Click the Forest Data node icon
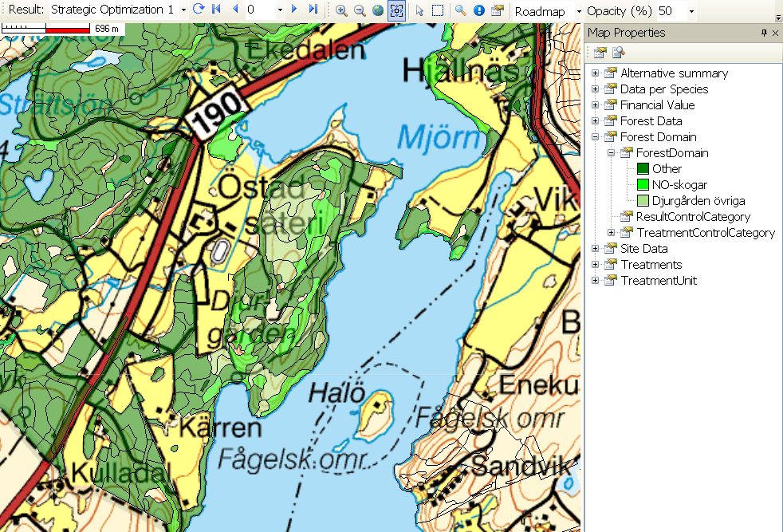783x532 pixels. click(610, 121)
